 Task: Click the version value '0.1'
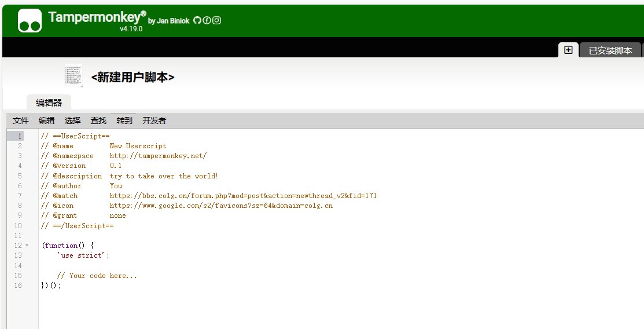pyautogui.click(x=116, y=166)
